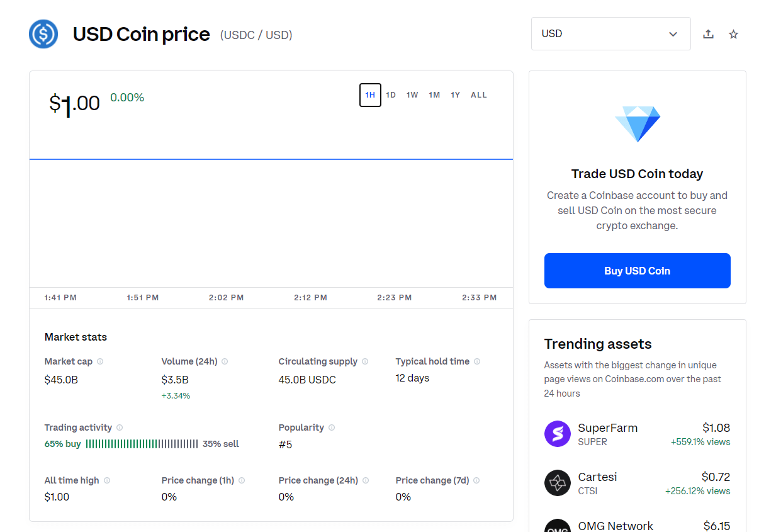Click the +559.1% views text
The height and width of the screenshot is (532, 759).
700,442
